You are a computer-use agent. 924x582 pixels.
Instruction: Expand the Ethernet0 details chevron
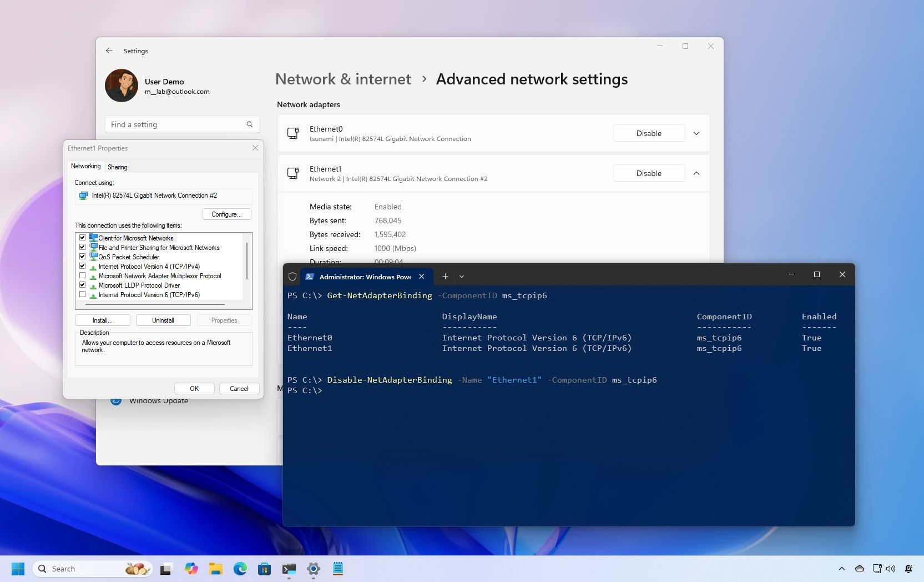coord(696,133)
